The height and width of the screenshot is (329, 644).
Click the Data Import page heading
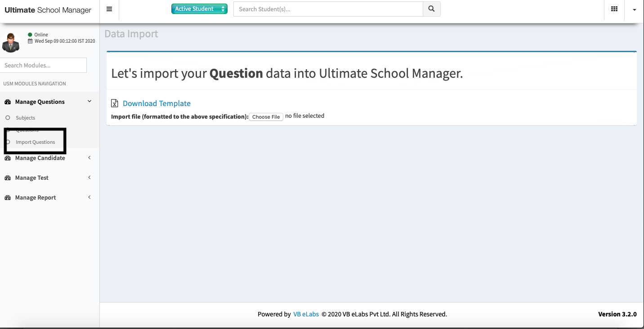(x=131, y=34)
